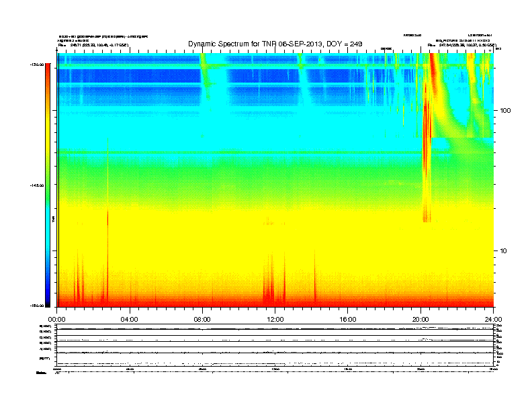Select the -145.00 color scale label

pos(37,185)
